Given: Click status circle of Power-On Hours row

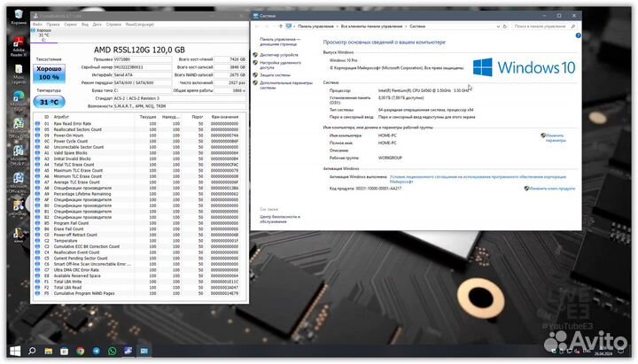Looking at the screenshot, I should click(37, 136).
